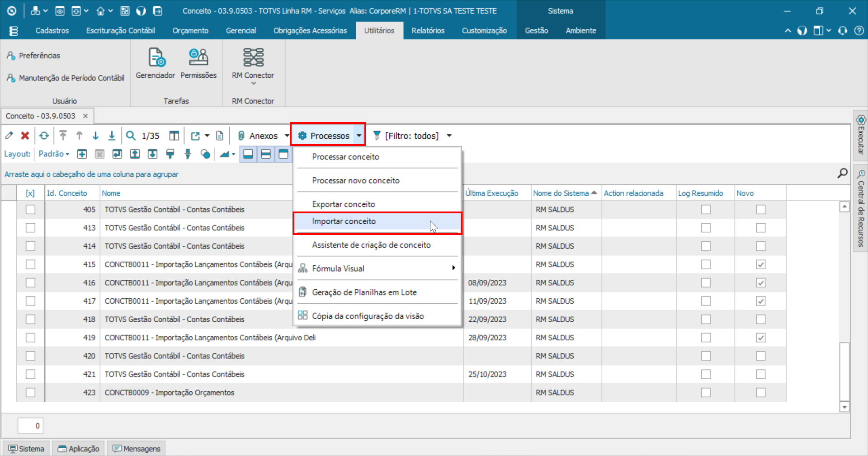Expand the export dropdown arrow
This screenshot has width=868, height=456.
coord(207,136)
